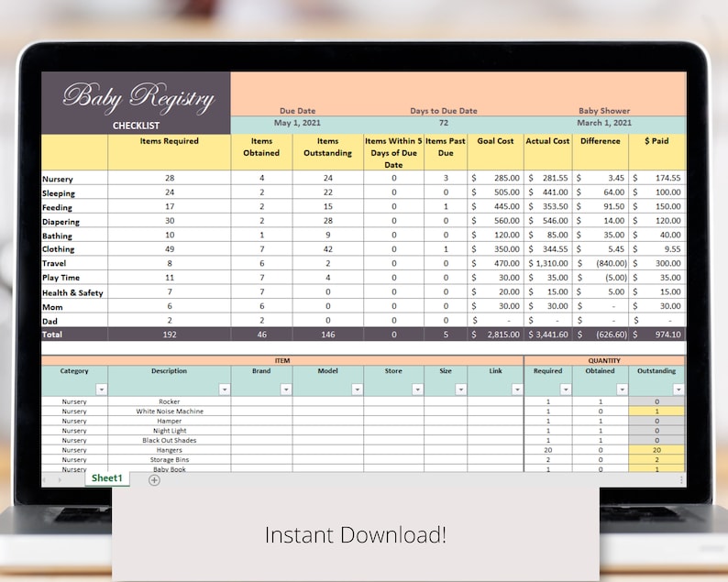
Task: Select the Rocker description cell
Action: pyautogui.click(x=170, y=401)
